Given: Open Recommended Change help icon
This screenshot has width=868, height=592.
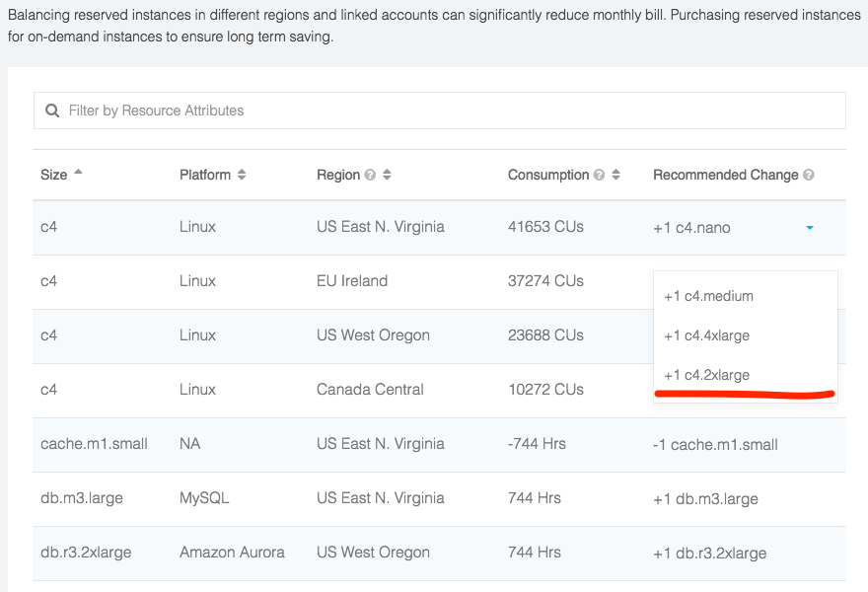Looking at the screenshot, I should point(808,175).
